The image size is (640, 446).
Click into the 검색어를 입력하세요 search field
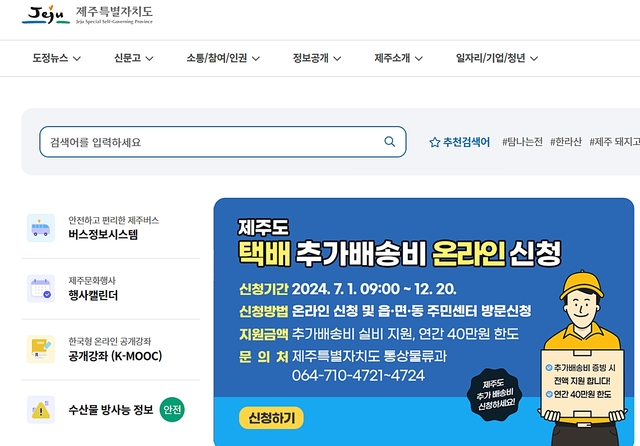click(x=223, y=142)
